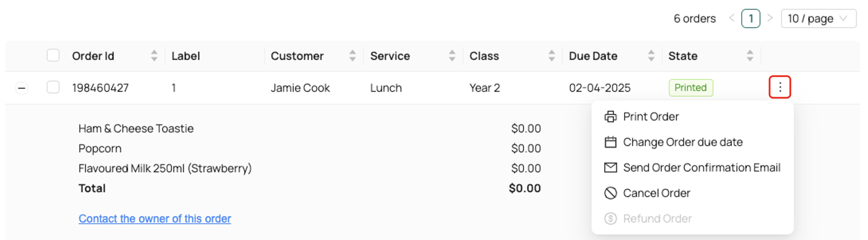Sort orders by Customer column arrows
Screen dimensions: 868x240
[352, 55]
